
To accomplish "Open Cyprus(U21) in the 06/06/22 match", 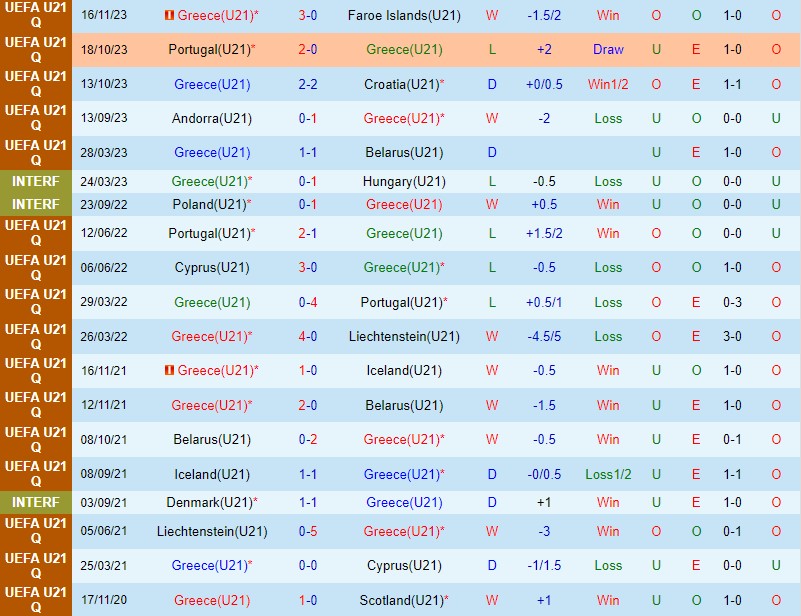I will tap(212, 267).
